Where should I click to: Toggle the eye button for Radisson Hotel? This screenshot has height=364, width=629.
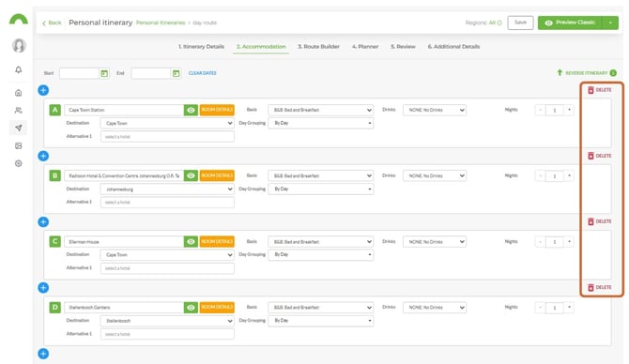(x=191, y=175)
